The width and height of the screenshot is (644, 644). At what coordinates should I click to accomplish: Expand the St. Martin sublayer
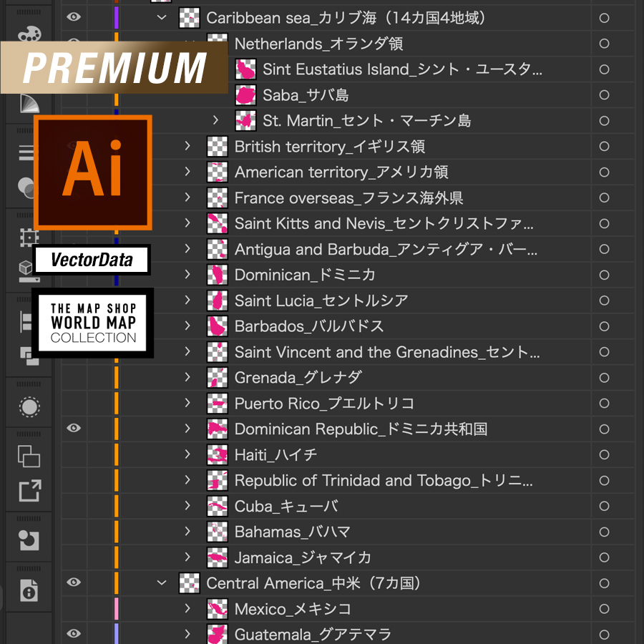pos(215,120)
